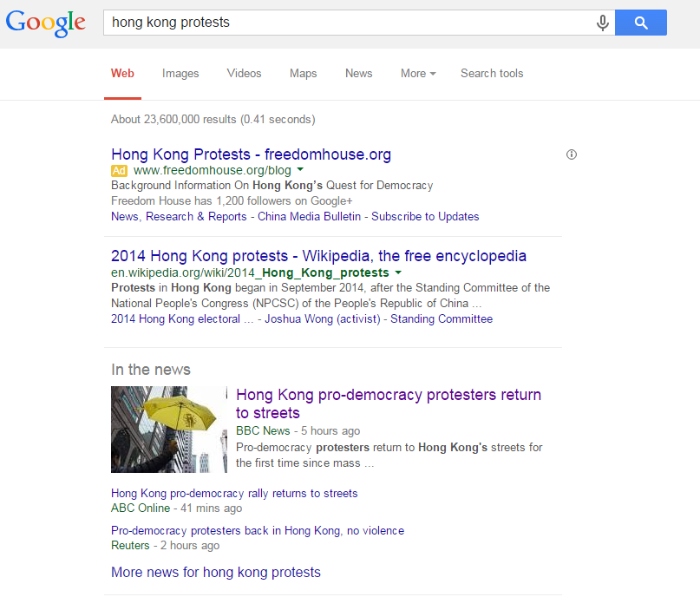Click the In the news heading
The image size is (700, 597).
[x=151, y=370]
